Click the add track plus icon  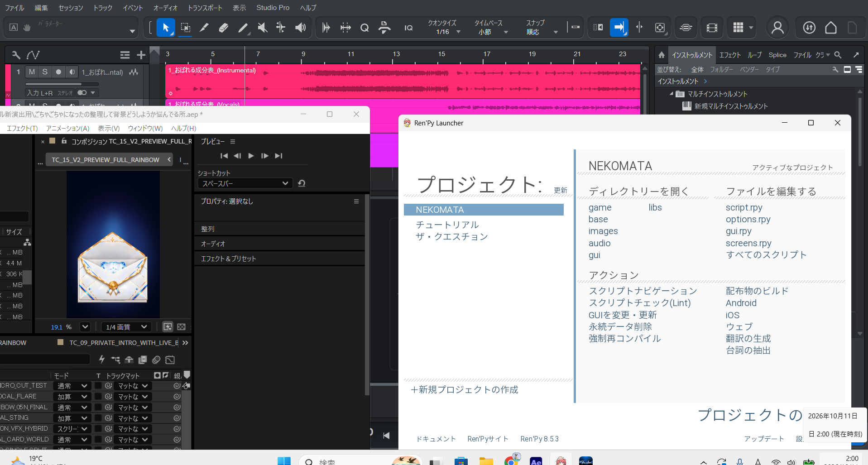point(141,55)
